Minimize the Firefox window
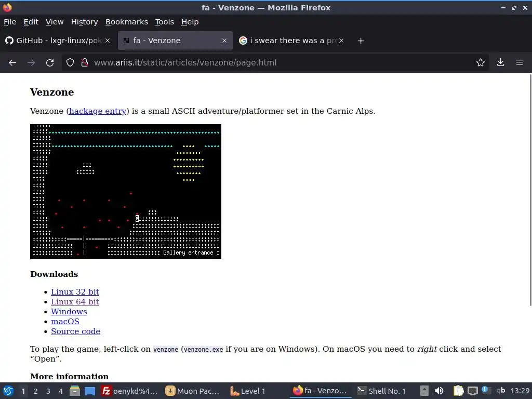The height and width of the screenshot is (399, 532). coord(503,7)
